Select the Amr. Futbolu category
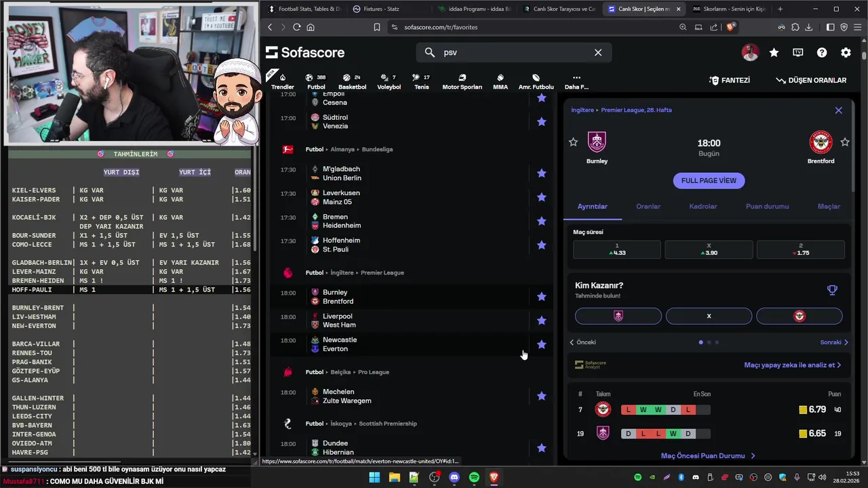Viewport: 868px width, 488px height. (536, 81)
